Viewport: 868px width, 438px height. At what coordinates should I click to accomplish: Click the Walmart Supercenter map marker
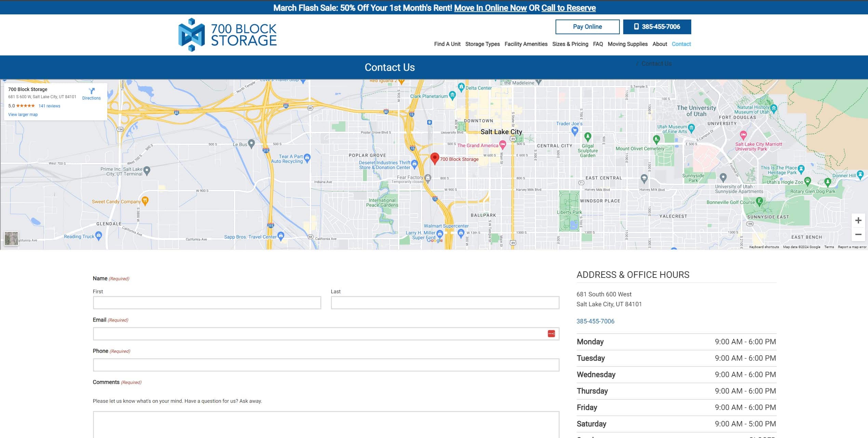(x=461, y=233)
